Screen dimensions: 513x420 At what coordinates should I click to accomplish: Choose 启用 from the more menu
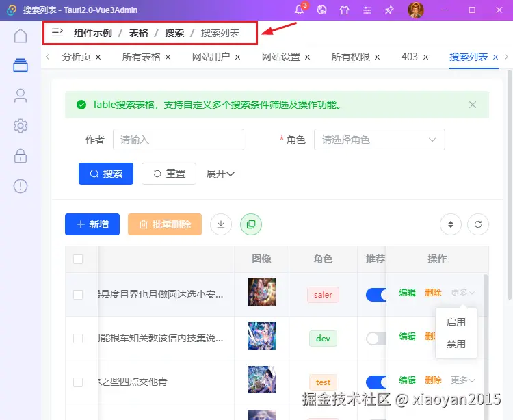456,322
